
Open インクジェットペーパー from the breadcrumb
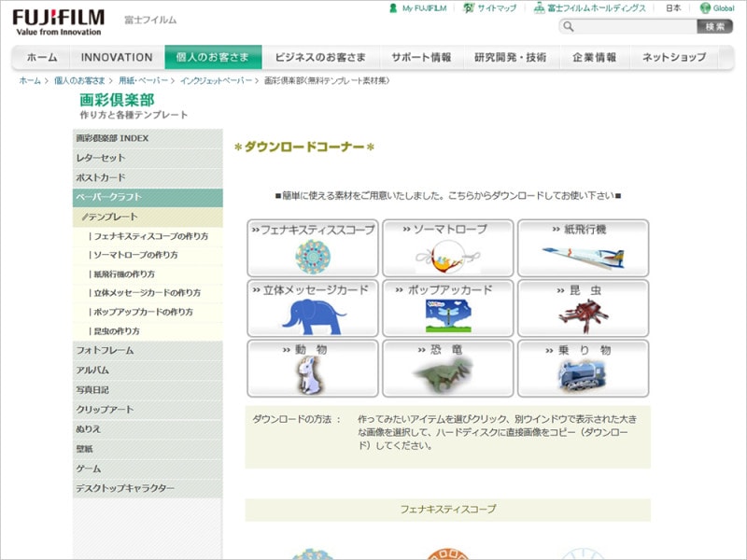click(215, 80)
